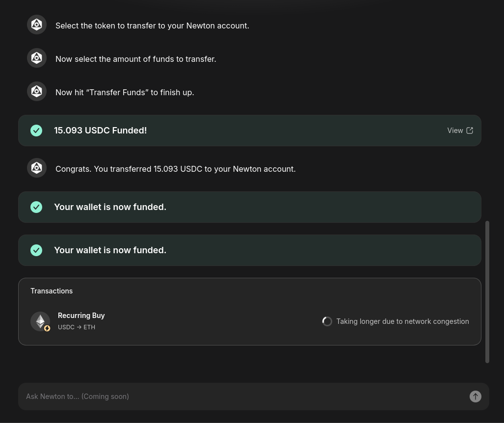Screen dimensions: 504x423
Task: Open the external link icon next to View
Action: [x=470, y=131]
